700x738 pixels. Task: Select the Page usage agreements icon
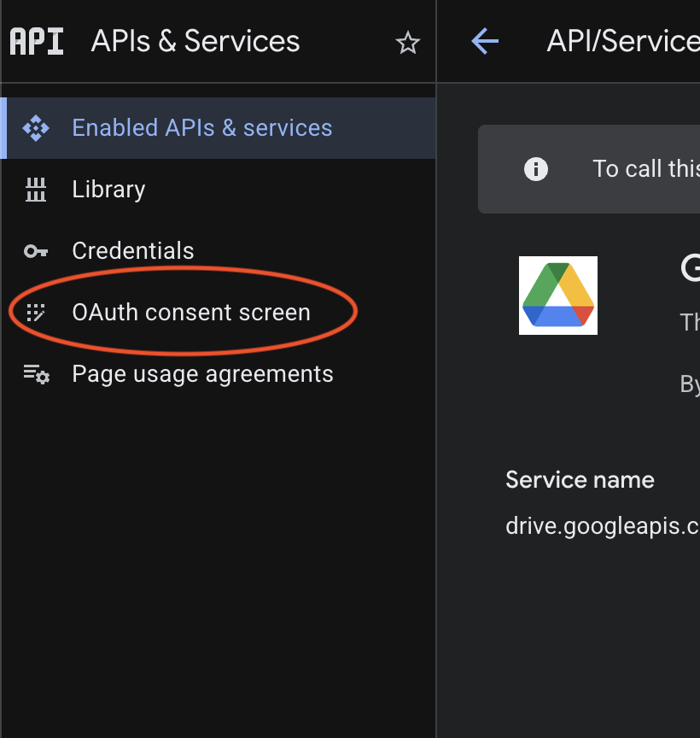[x=36, y=374]
